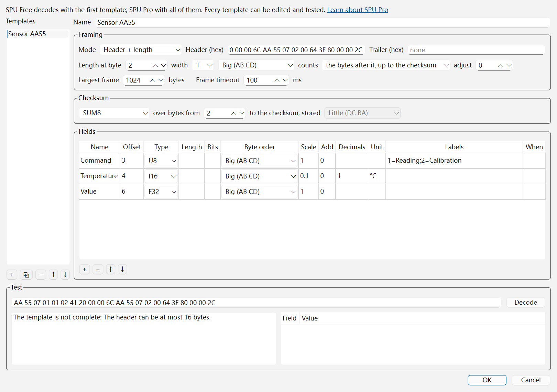The height and width of the screenshot is (392, 557).
Task: Open the disabled Little (DC BA) dropdown
Action: [x=362, y=113]
